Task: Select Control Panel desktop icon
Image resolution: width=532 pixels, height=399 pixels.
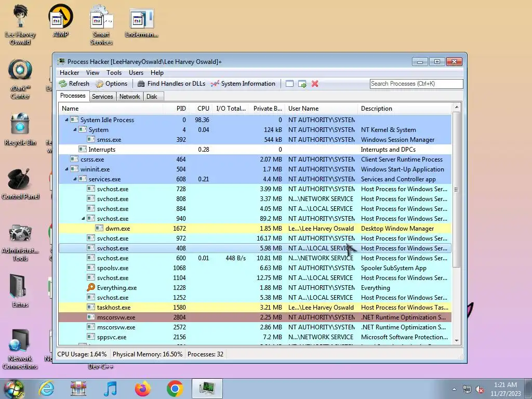Action: point(20,183)
